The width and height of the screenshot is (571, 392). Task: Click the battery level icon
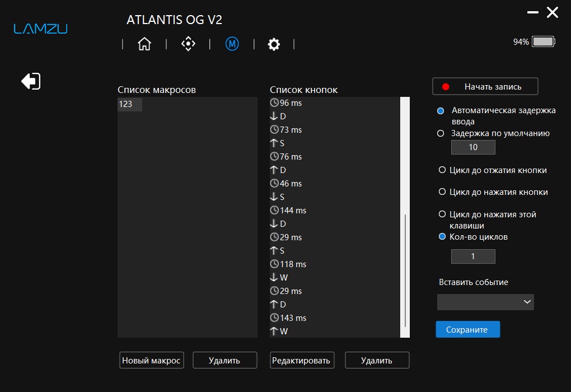point(544,41)
